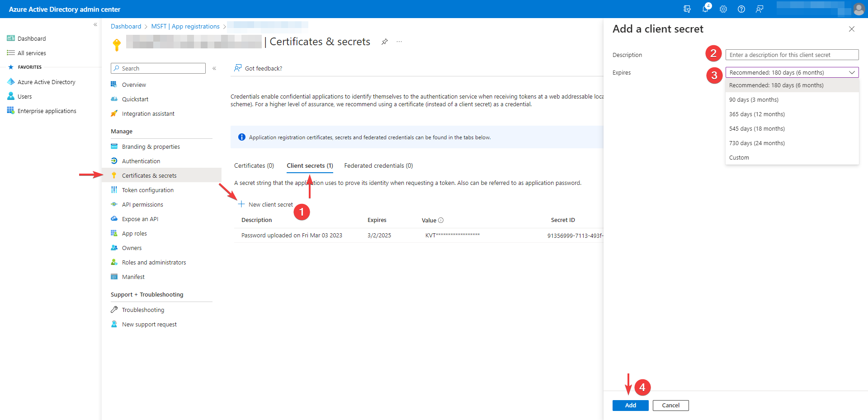
Task: Open the notifications bell icon
Action: click(705, 9)
